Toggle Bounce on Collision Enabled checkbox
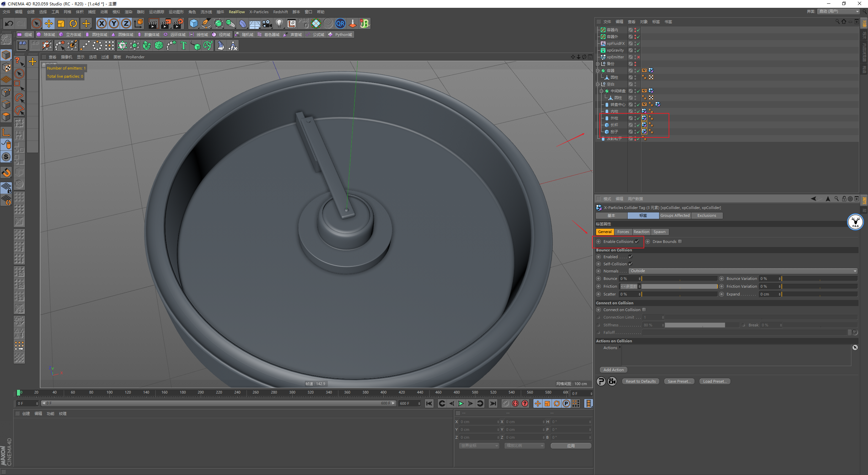The height and width of the screenshot is (475, 868). 630,257
